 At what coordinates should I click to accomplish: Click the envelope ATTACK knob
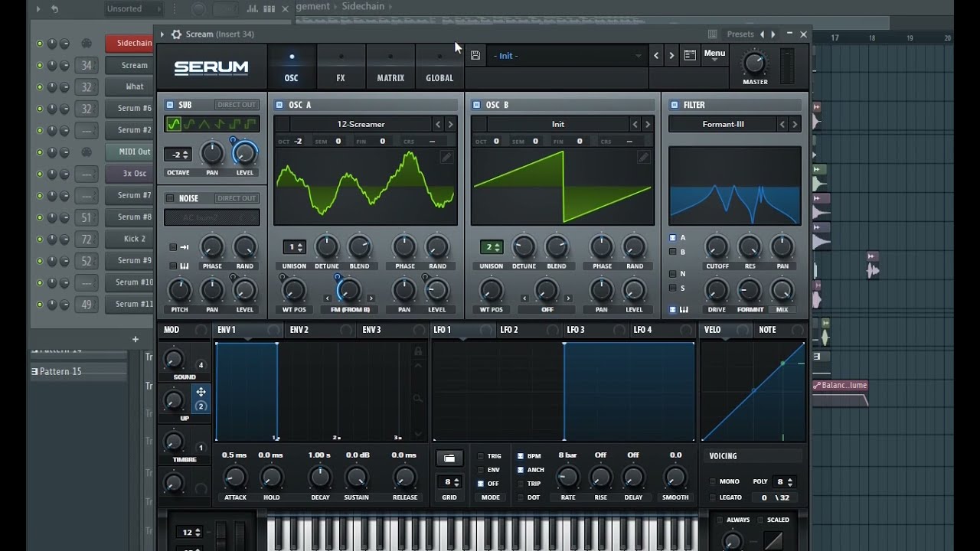click(x=235, y=478)
